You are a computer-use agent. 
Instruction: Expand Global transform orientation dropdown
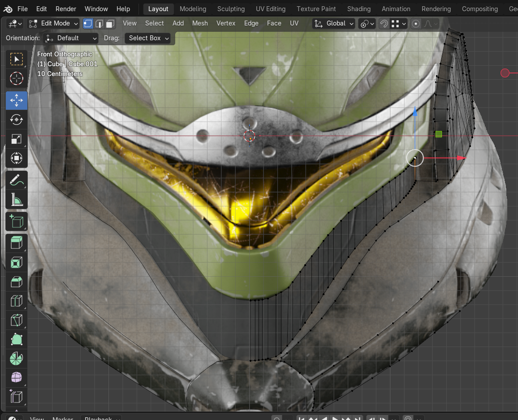[334, 24]
